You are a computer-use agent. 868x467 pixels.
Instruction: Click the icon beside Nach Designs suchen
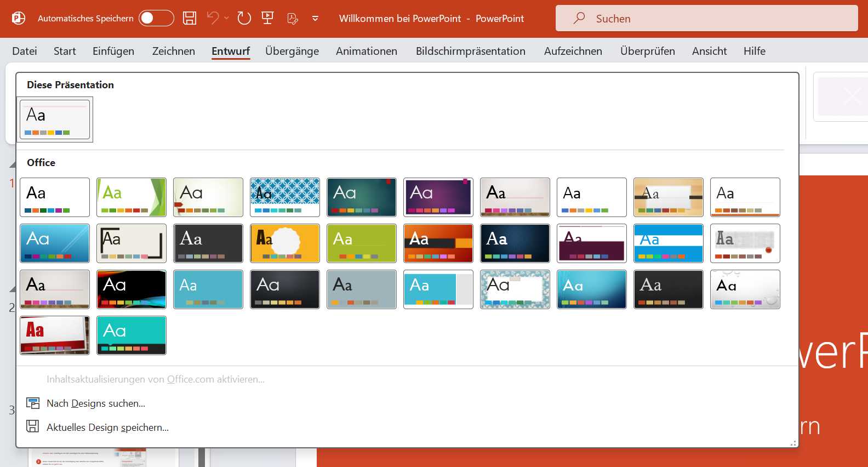pyautogui.click(x=33, y=403)
